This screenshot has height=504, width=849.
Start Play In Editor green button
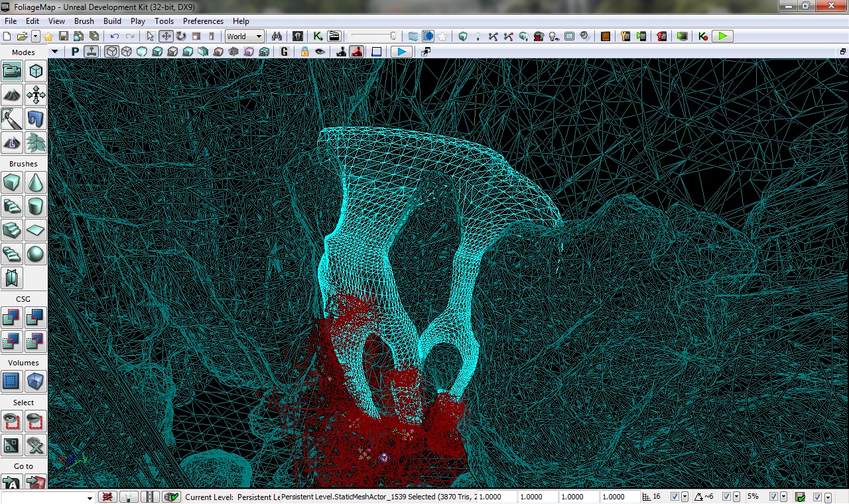(722, 36)
